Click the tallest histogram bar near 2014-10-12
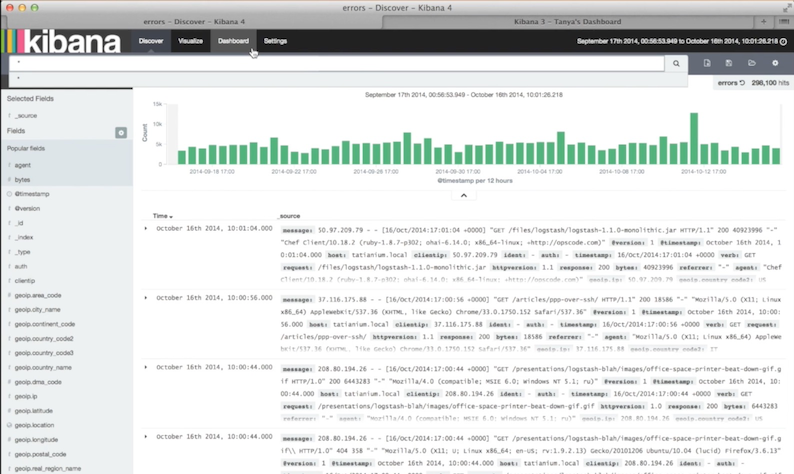This screenshot has height=474, width=794. [x=694, y=138]
